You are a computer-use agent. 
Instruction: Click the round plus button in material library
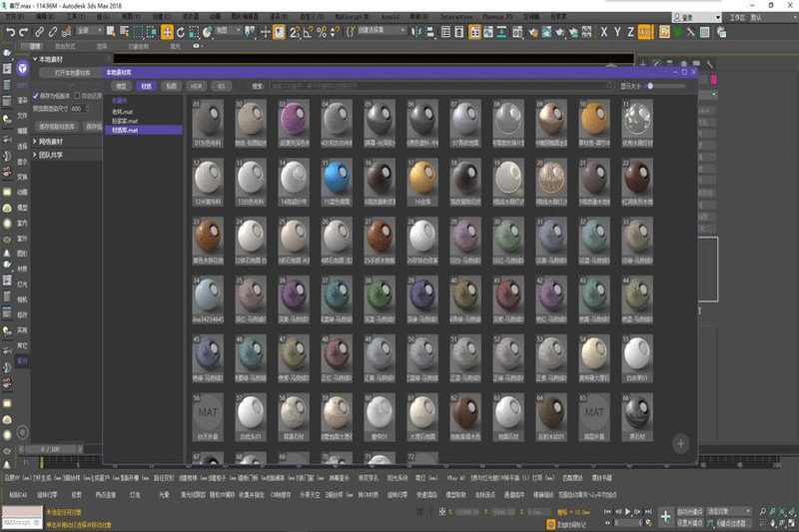[x=680, y=442]
